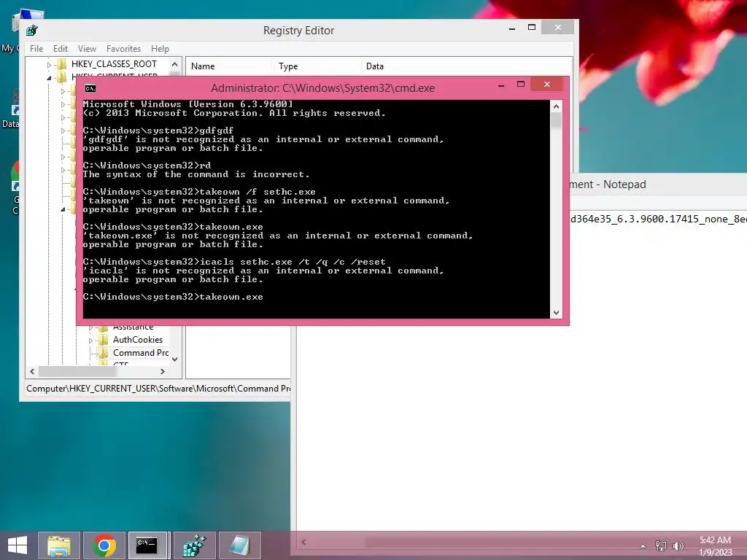Open the Favorites menu in Registry Editor

[123, 49]
